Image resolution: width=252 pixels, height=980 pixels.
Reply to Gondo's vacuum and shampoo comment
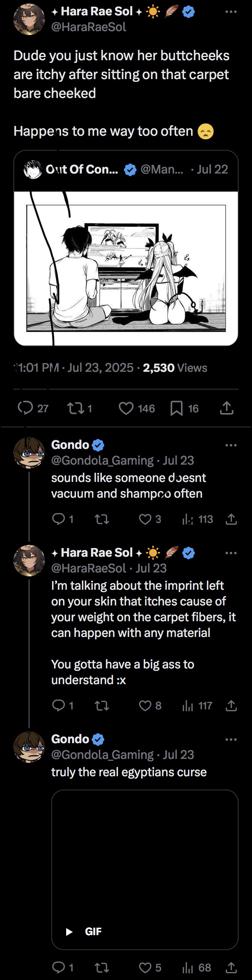point(59,519)
